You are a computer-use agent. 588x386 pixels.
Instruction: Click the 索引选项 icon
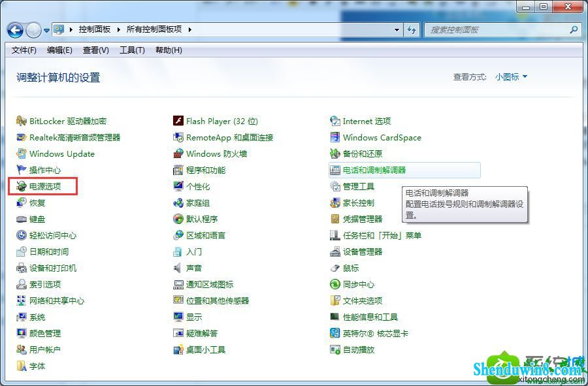22,285
